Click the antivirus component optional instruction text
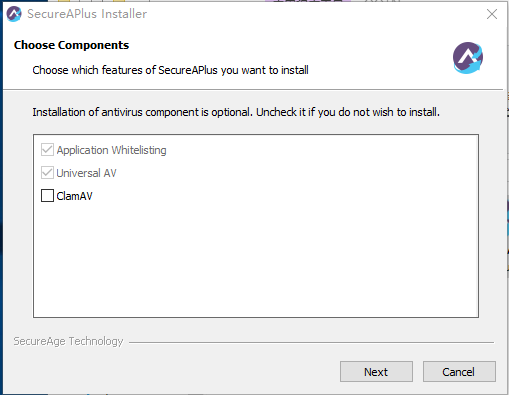The width and height of the screenshot is (509, 395). click(x=236, y=112)
